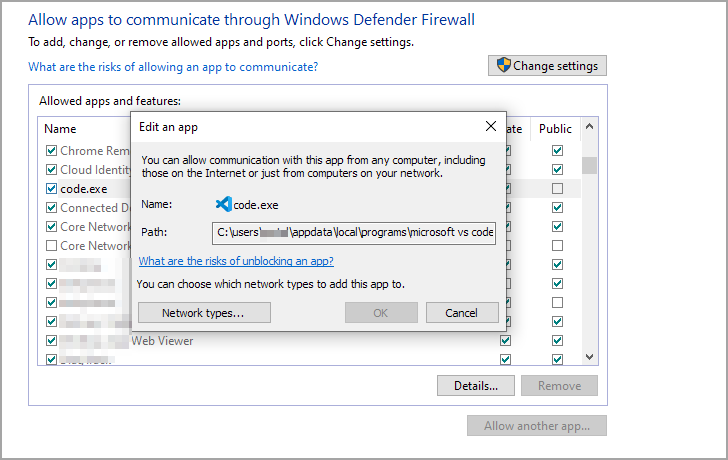Toggle the Chrome Remote entry checkbox
Image resolution: width=728 pixels, height=460 pixels.
(x=52, y=151)
